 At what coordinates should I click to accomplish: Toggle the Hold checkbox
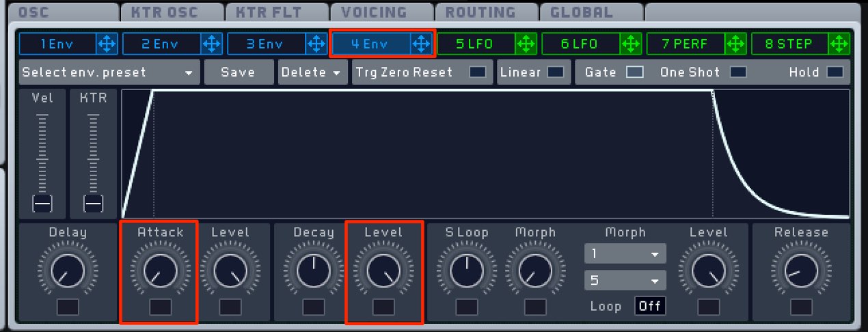coord(835,72)
